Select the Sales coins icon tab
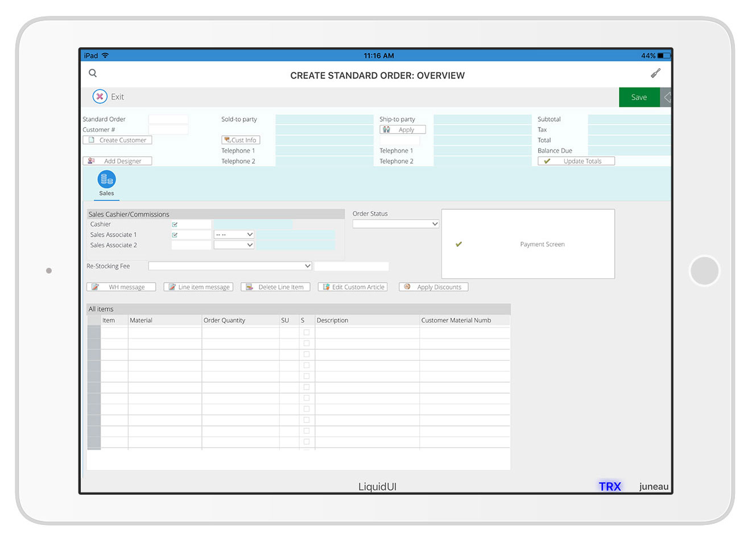756x538 pixels. 106,180
